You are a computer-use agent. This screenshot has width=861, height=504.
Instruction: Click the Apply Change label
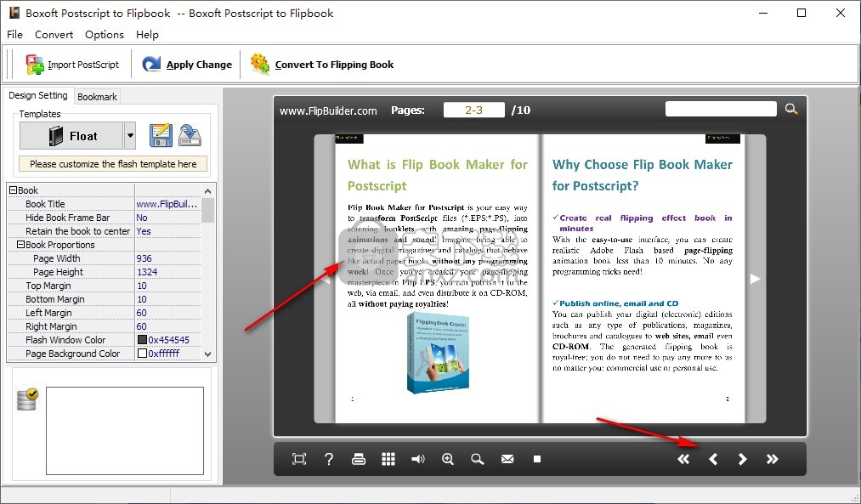[199, 65]
